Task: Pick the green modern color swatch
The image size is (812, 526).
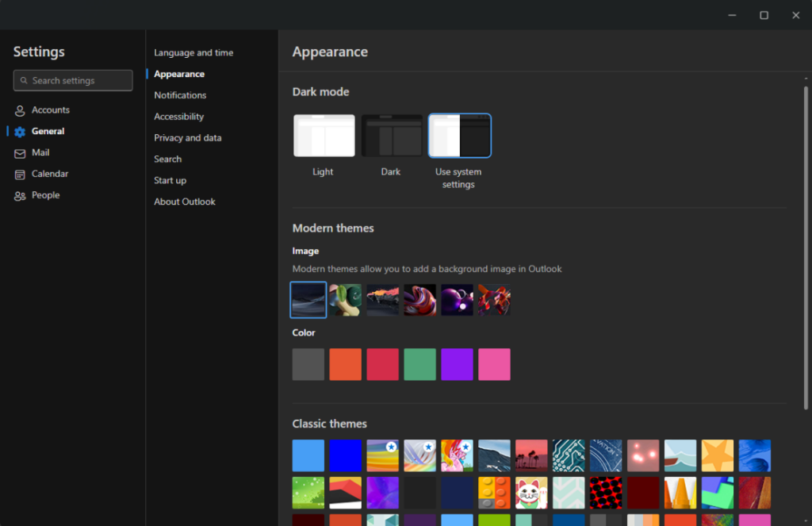Action: coord(420,364)
